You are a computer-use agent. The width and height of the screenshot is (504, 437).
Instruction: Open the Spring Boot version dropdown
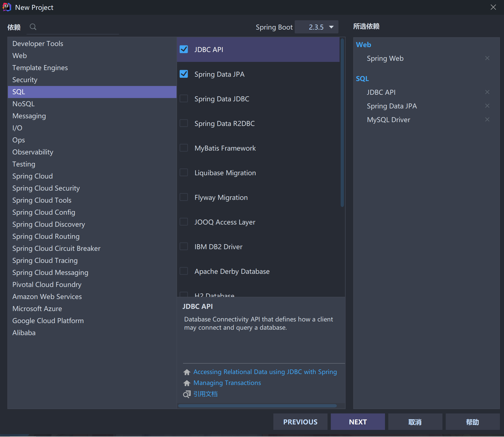pos(317,27)
